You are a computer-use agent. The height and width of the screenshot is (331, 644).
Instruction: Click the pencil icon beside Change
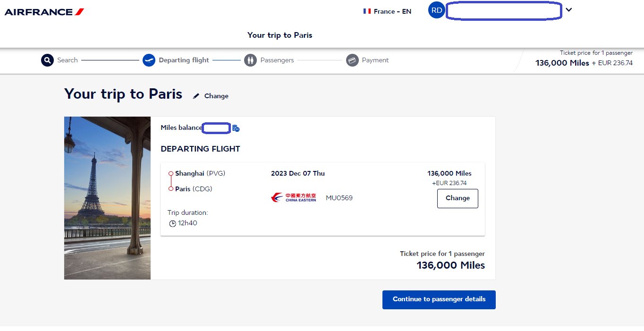tap(196, 96)
